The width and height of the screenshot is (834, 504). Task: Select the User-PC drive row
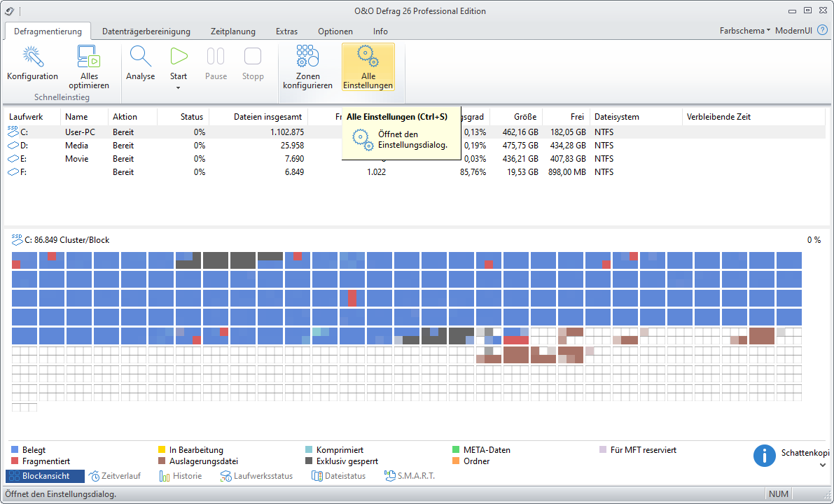[415, 132]
